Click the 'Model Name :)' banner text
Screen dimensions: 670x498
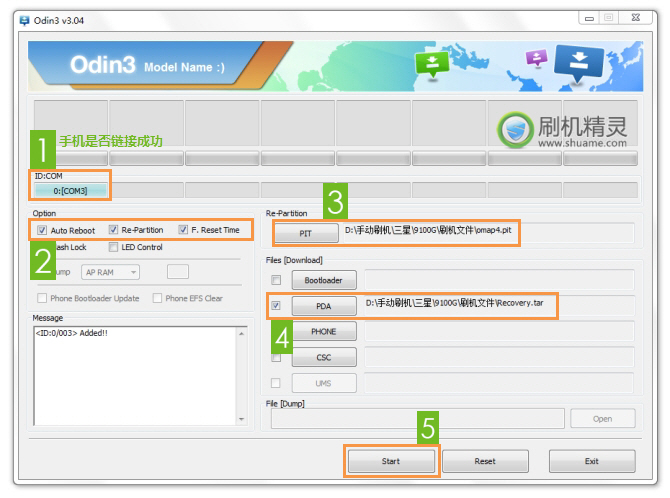(x=184, y=67)
